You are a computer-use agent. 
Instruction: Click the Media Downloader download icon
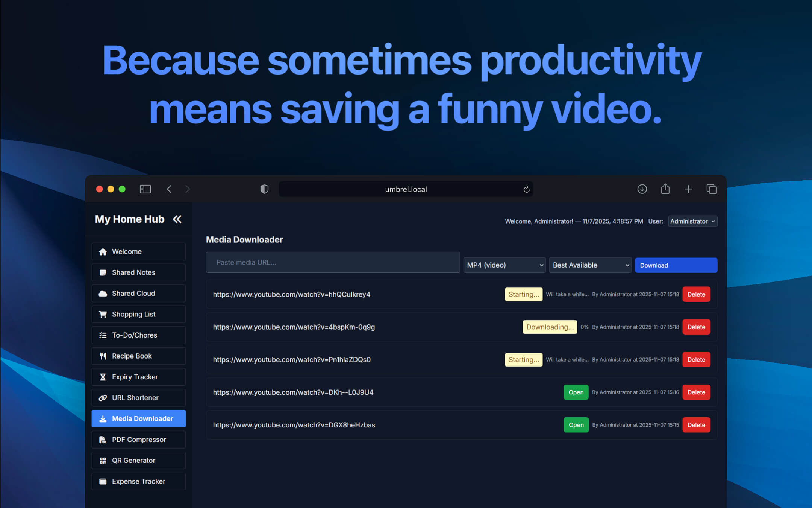pos(104,418)
